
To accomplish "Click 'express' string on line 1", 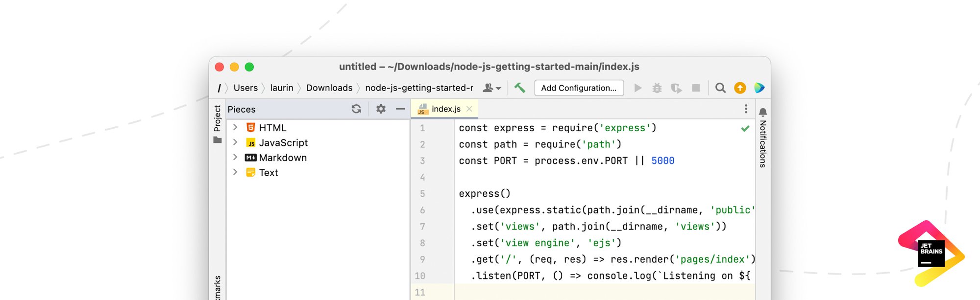I will tap(625, 128).
